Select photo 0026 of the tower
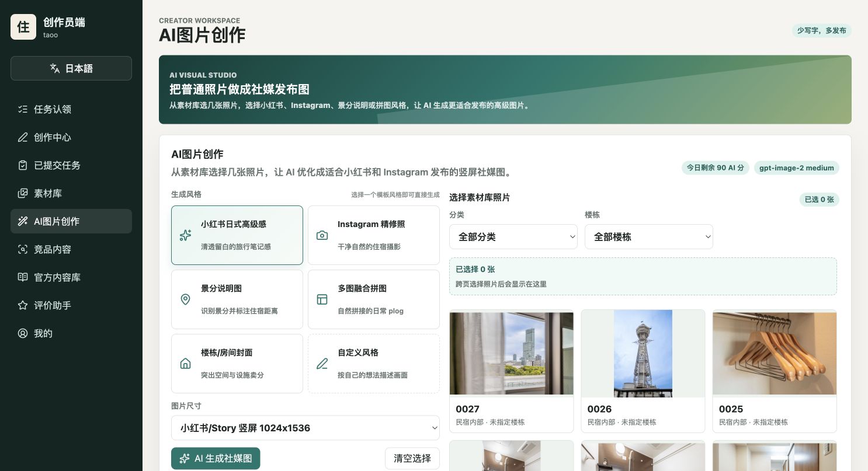The height and width of the screenshot is (471, 868). point(643,371)
